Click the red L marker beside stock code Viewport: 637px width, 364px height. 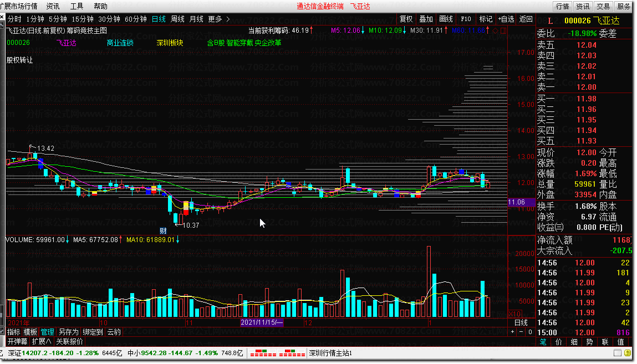point(550,20)
